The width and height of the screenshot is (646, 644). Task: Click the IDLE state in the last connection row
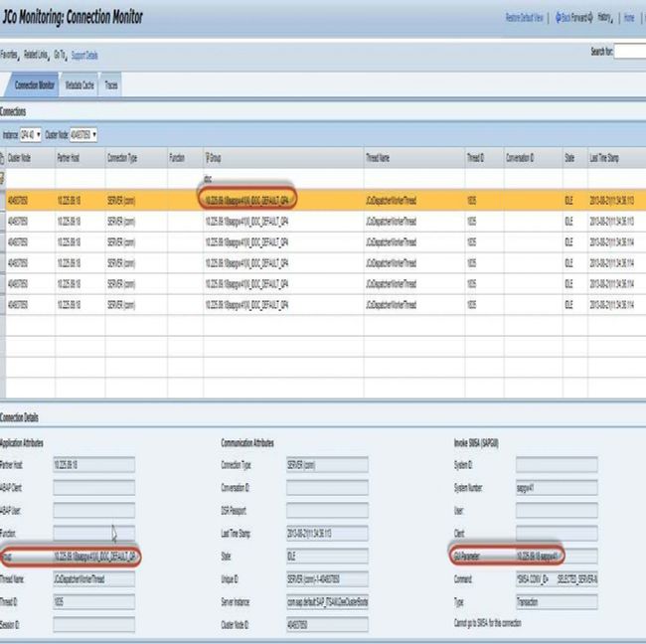[x=568, y=305]
